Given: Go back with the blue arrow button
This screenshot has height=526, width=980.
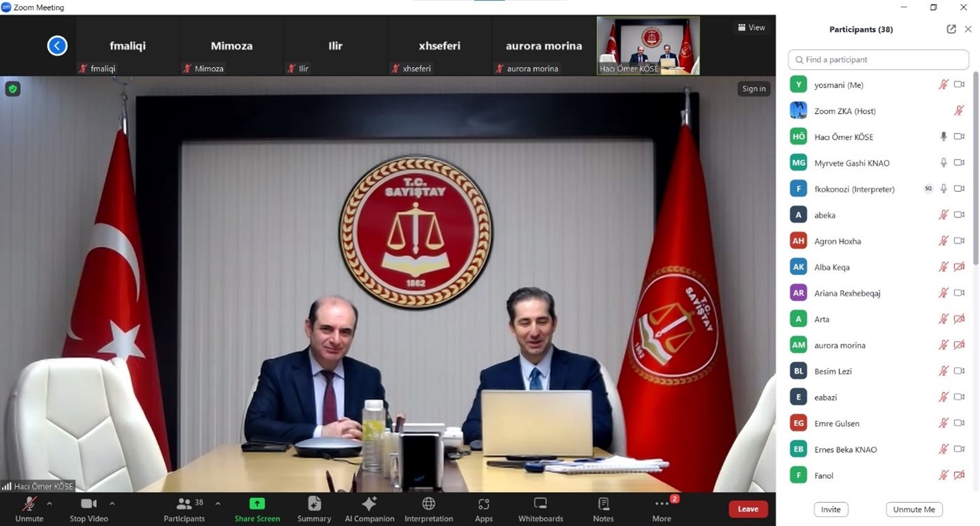Looking at the screenshot, I should 57,46.
